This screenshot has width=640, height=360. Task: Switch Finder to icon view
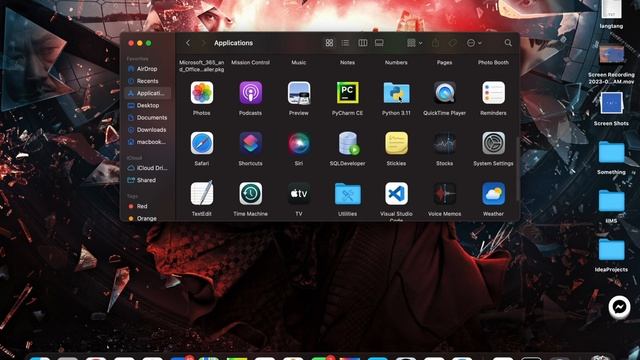point(329,43)
